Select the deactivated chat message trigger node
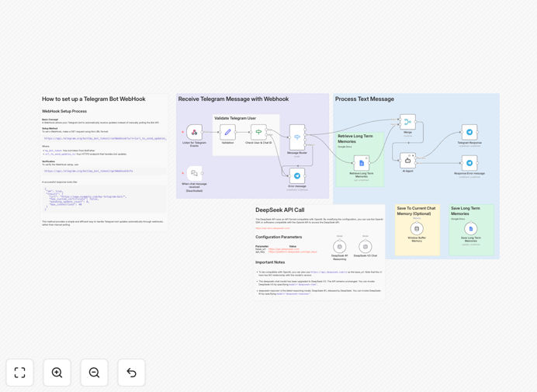The image size is (537, 392). tap(194, 173)
